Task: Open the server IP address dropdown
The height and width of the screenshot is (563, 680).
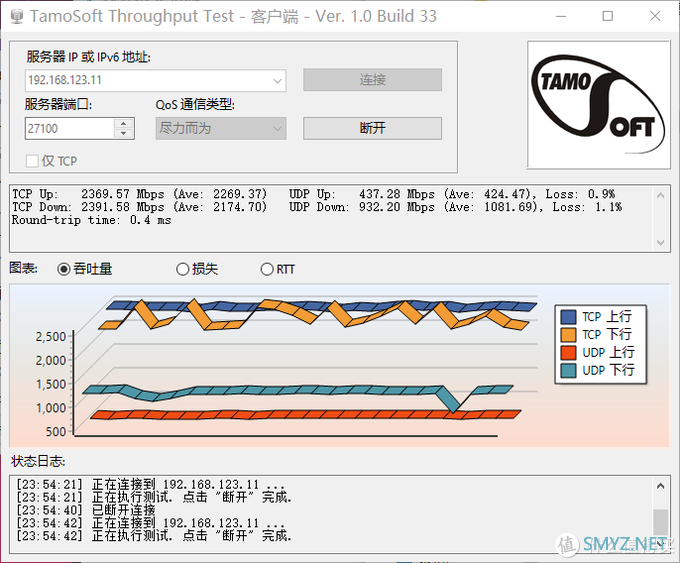Action: 277,81
